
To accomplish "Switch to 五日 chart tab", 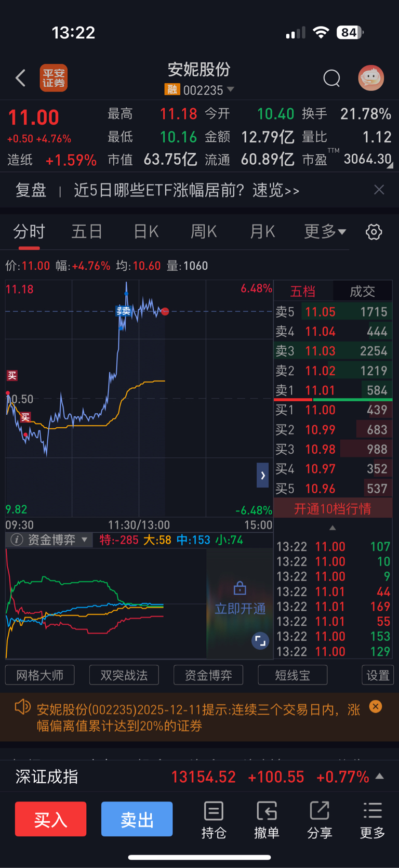I will pyautogui.click(x=87, y=231).
